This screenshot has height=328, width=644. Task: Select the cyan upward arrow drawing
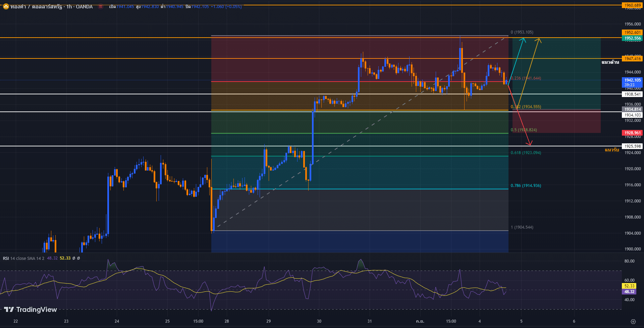[x=517, y=58]
